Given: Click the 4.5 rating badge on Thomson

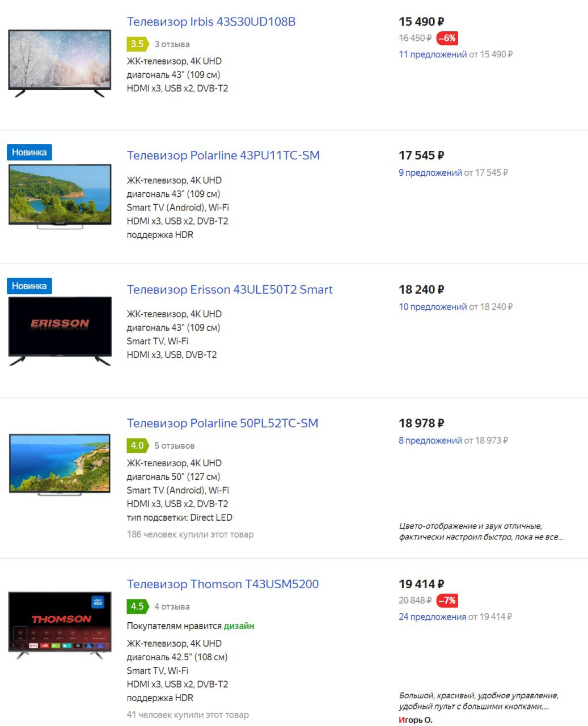Looking at the screenshot, I should (x=137, y=606).
